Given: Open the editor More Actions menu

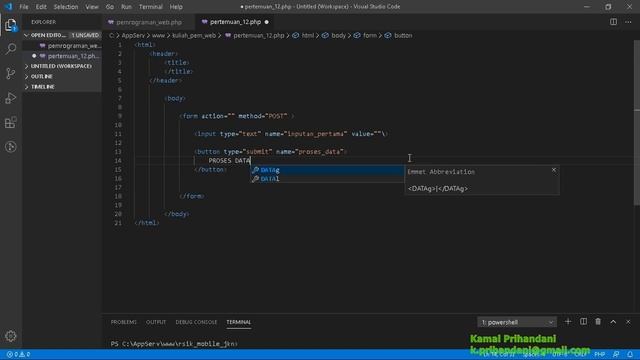Looking at the screenshot, I should coord(628,22).
